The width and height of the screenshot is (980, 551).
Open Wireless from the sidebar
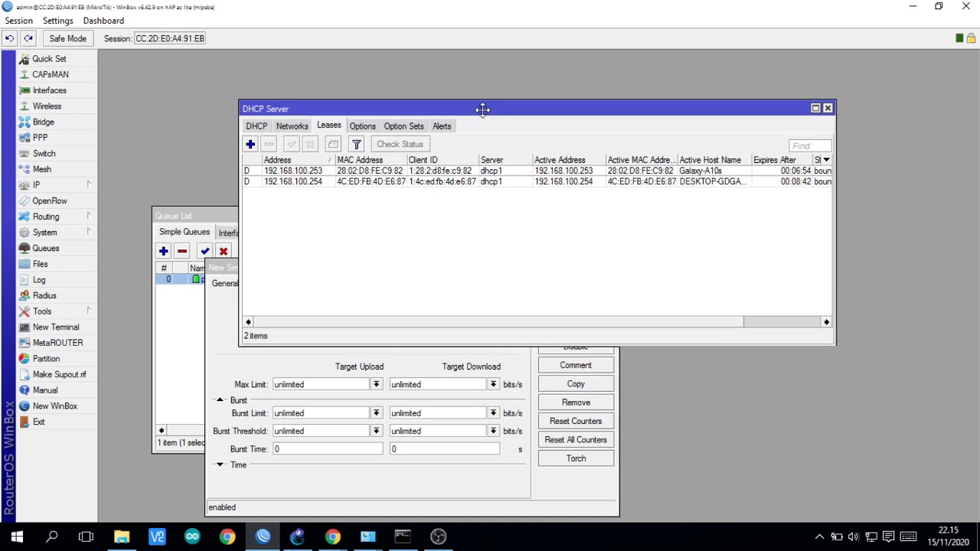click(47, 106)
